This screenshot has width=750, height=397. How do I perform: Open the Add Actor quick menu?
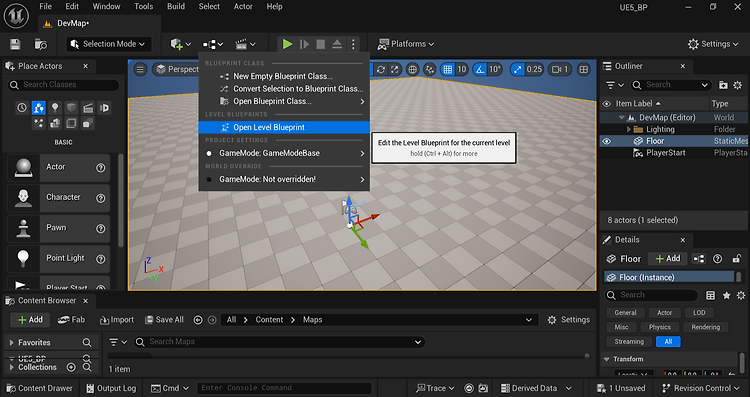click(x=180, y=44)
